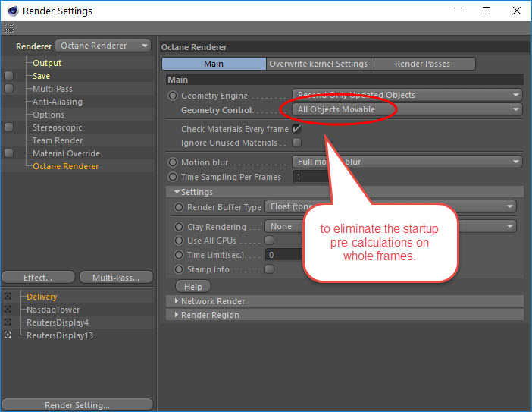Activate the icon beside ReutersDisplay13 setting
The image size is (532, 412).
point(8,335)
